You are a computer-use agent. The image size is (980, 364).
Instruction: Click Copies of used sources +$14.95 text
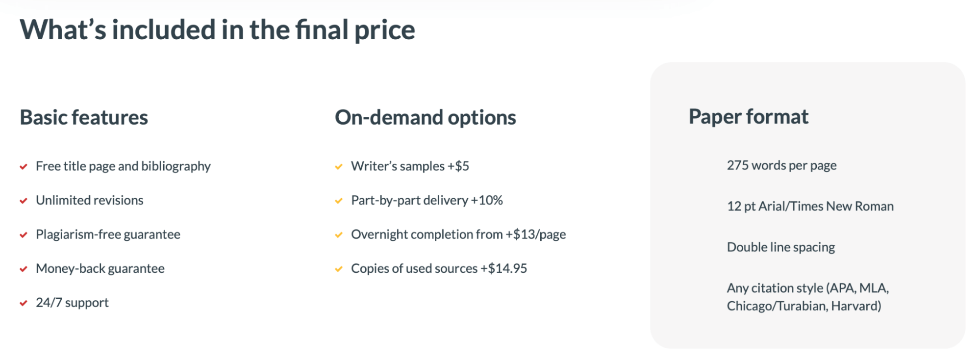[x=439, y=269]
